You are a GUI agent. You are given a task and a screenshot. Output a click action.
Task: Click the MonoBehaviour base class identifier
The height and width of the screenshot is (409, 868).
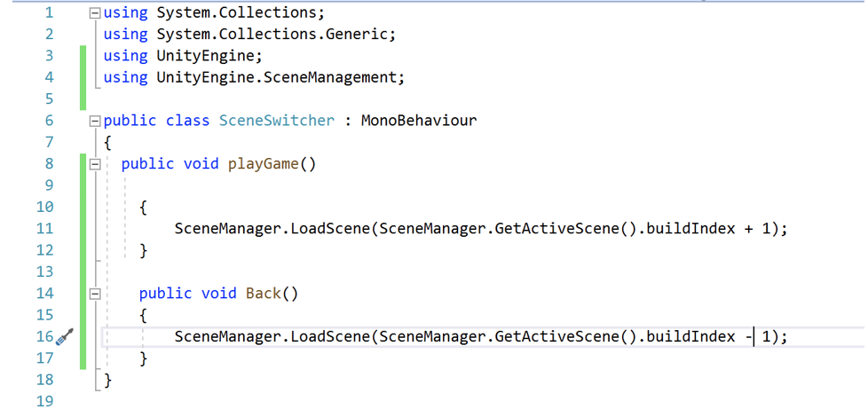(418, 121)
